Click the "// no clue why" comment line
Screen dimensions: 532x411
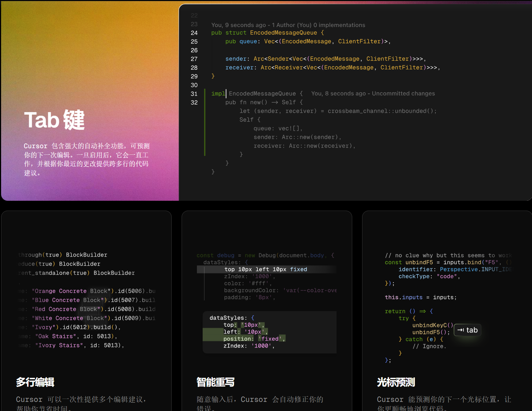448,256
